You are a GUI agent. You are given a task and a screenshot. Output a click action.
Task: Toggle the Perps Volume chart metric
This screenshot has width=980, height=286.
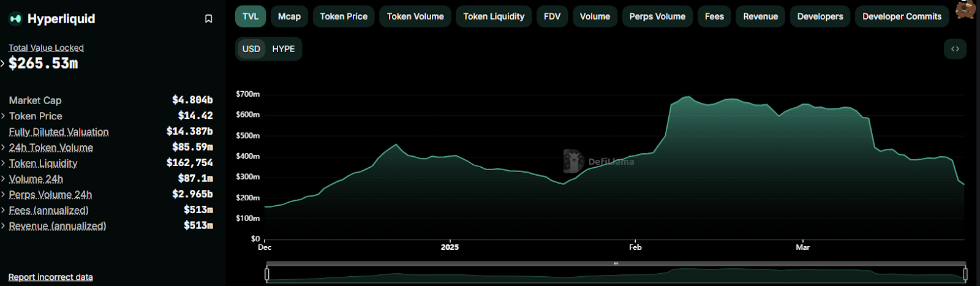pos(657,17)
